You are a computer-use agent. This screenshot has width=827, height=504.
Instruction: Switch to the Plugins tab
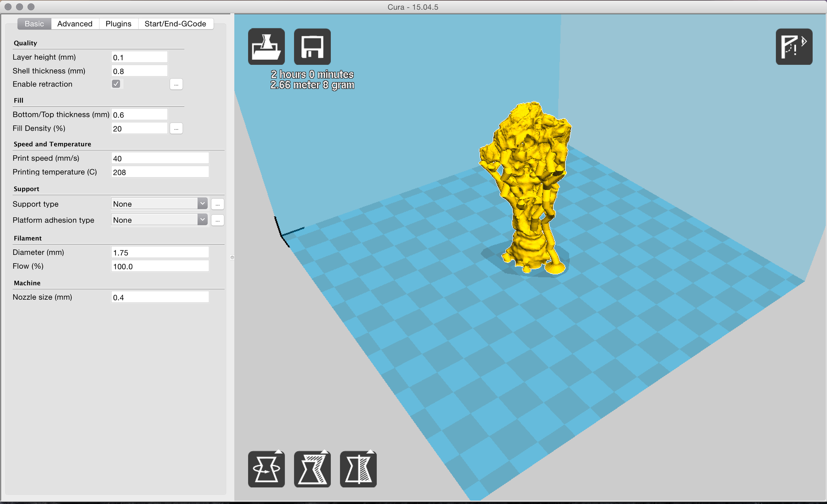coord(118,24)
